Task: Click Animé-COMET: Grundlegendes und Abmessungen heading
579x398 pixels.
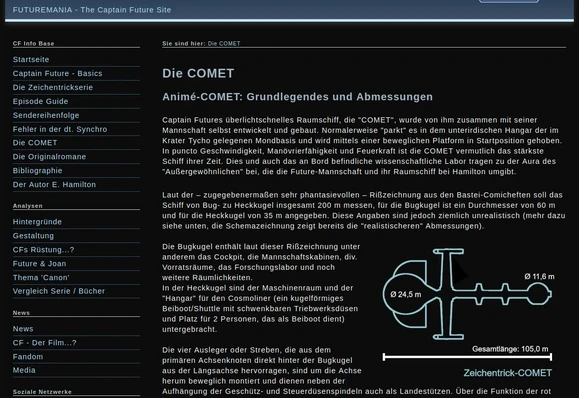Action: 297,97
